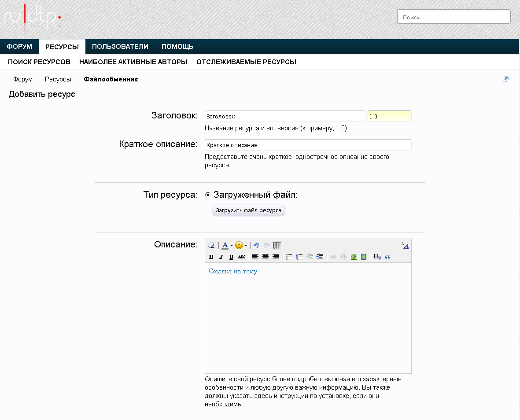Image resolution: width=520 pixels, height=420 pixels.
Task: Click the version field showing 1.0
Action: point(389,116)
